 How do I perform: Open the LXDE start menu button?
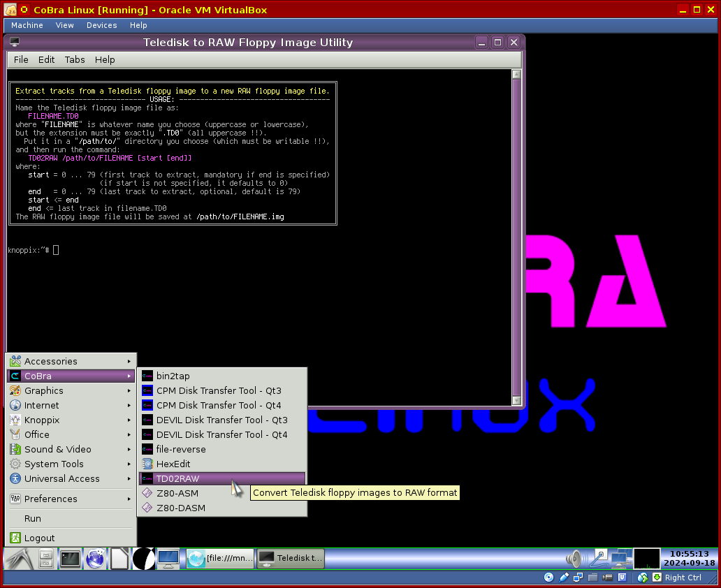pyautogui.click(x=18, y=559)
